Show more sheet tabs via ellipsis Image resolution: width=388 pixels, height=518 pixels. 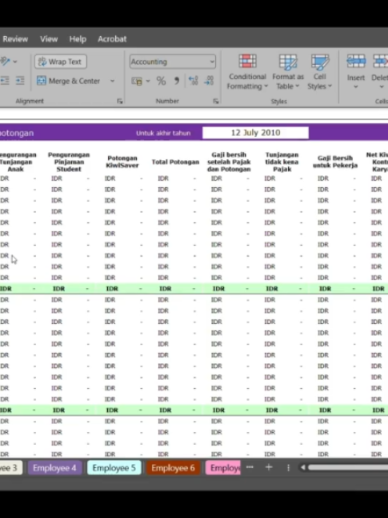click(250, 468)
